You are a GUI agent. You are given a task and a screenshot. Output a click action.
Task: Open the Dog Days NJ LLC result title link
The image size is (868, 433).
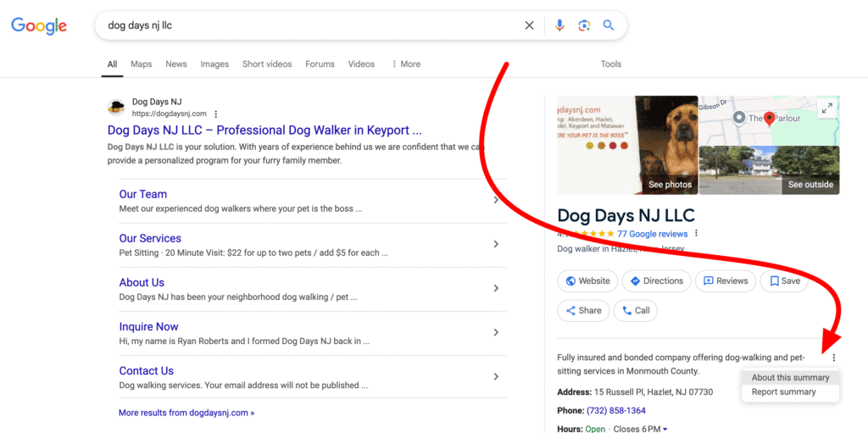pos(264,130)
